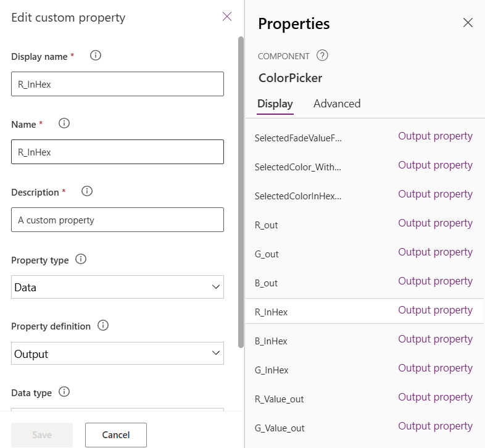Open Output property link for B_out
Screen dimensions: 485x448
point(435,281)
